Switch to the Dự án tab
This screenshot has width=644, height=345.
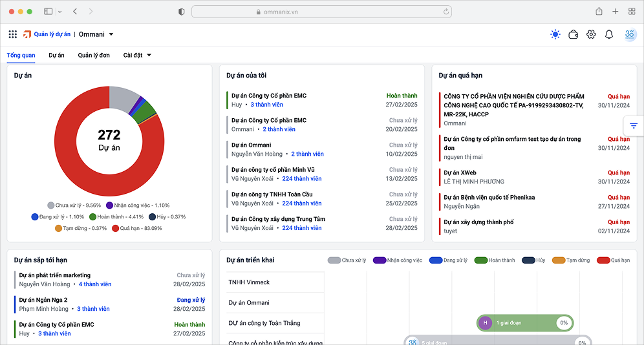[56, 56]
